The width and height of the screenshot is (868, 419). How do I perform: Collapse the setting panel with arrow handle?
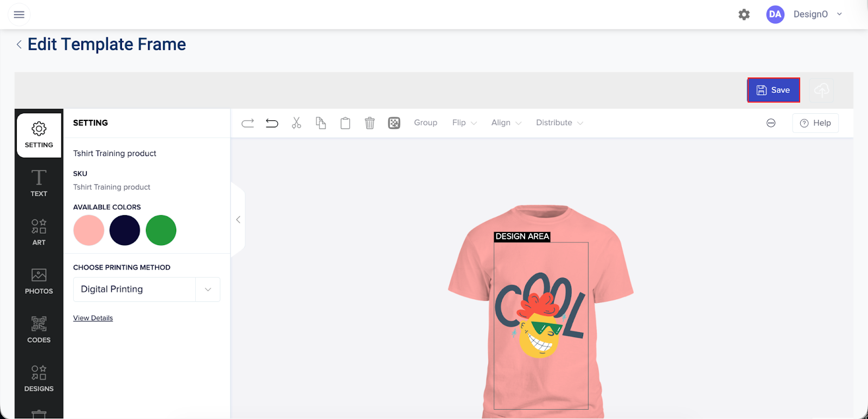(x=238, y=220)
